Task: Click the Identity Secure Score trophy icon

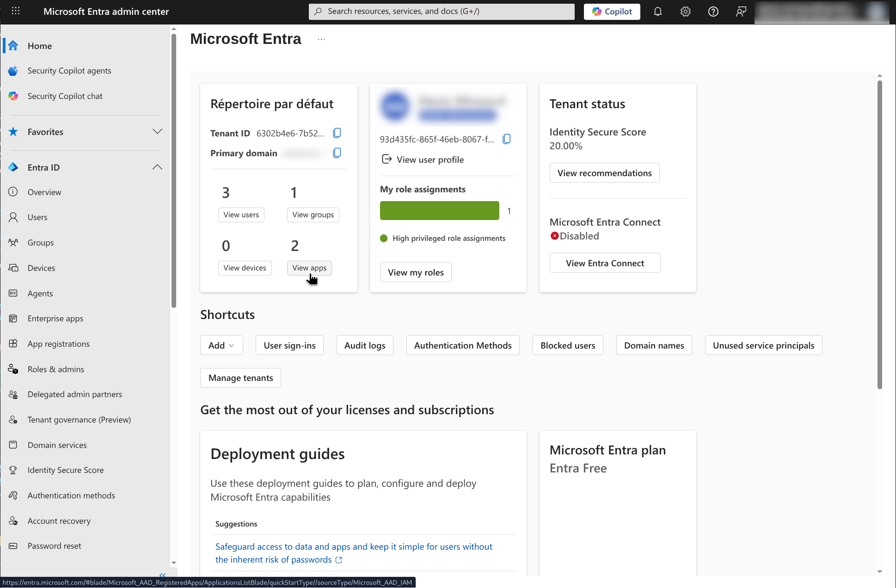Action: [x=13, y=470]
